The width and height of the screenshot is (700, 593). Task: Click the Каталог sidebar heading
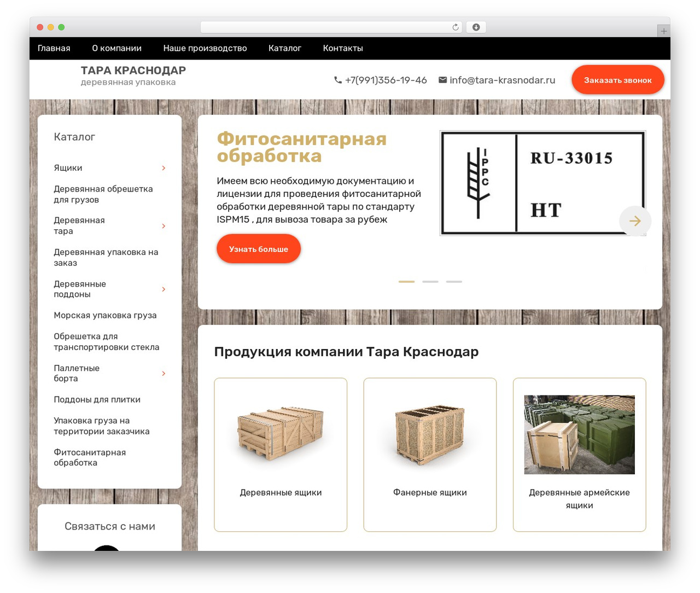74,137
